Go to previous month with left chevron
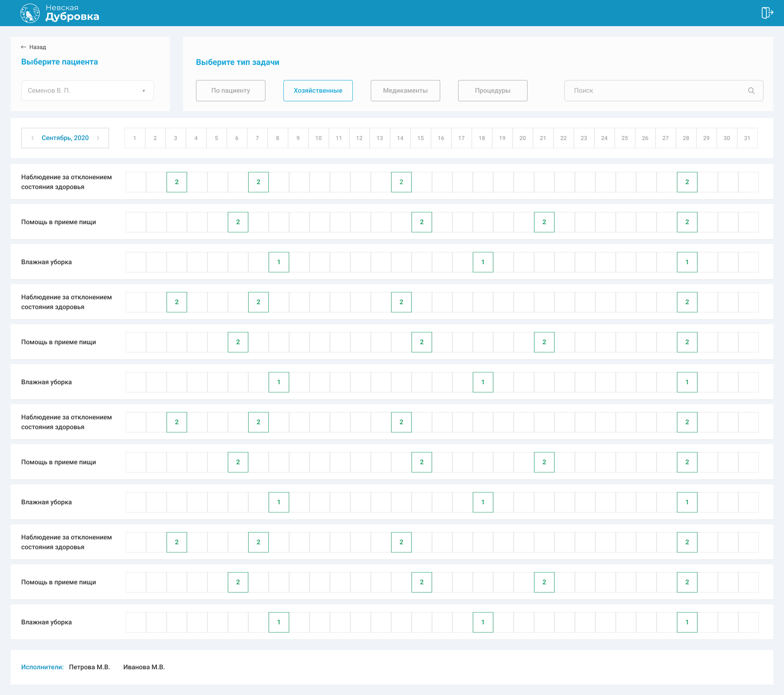Screen dimensions: 784x695 (33, 138)
